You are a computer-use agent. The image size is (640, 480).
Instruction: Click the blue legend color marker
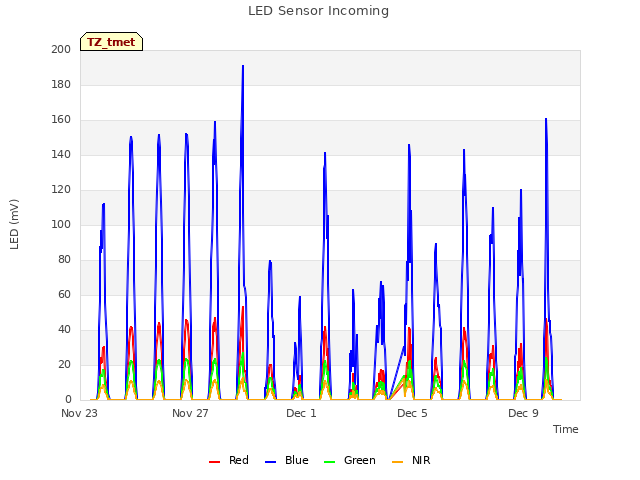point(271,462)
